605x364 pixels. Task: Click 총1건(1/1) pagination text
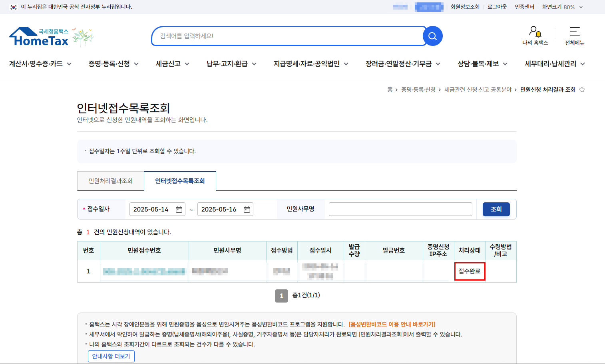point(306,295)
